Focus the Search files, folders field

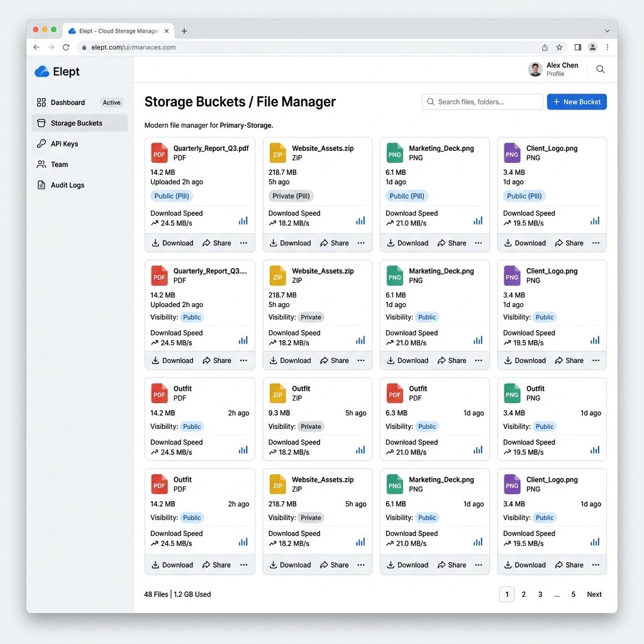coord(482,102)
